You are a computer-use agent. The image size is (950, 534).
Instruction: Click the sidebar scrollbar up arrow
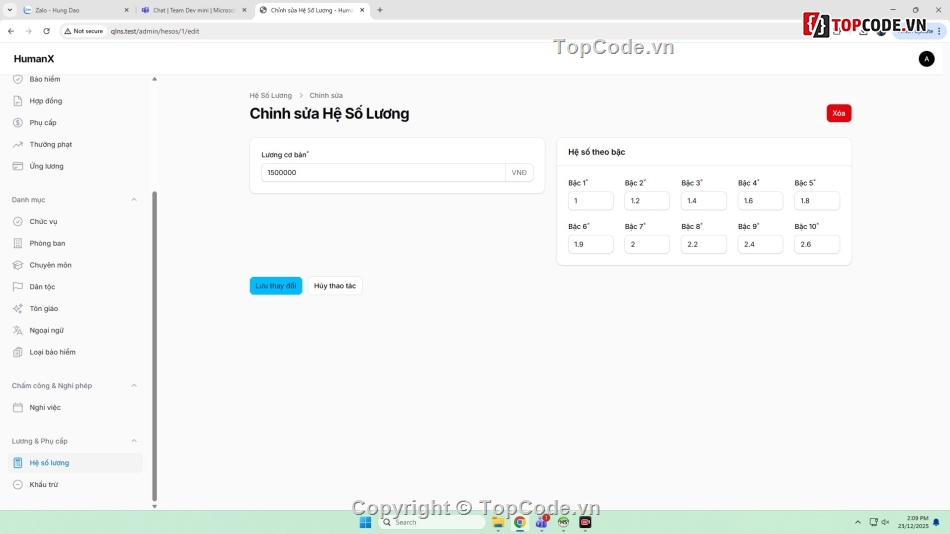pyautogui.click(x=154, y=79)
